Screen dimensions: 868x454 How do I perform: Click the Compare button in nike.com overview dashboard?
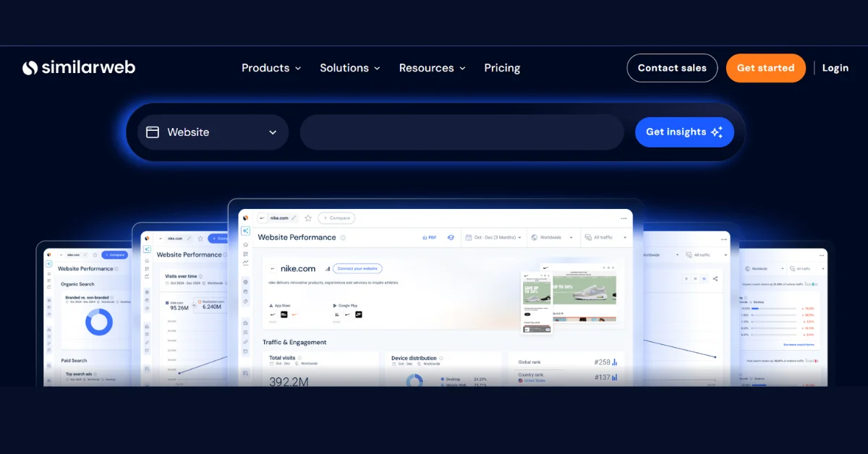(336, 218)
